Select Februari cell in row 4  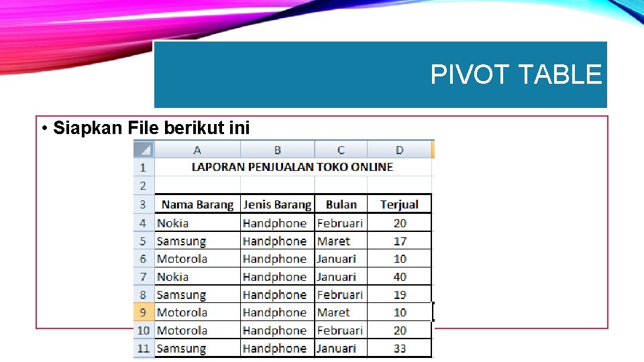(x=341, y=223)
